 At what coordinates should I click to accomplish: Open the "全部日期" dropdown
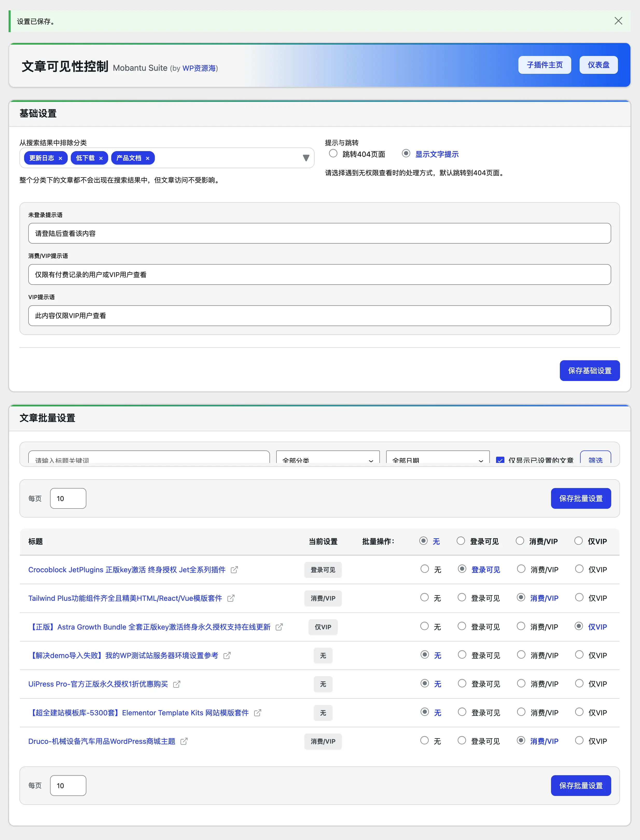437,460
